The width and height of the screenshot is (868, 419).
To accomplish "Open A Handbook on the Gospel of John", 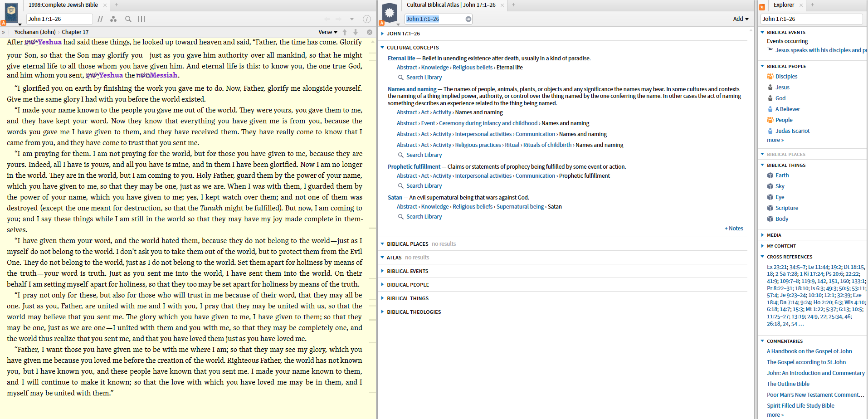I will click(809, 351).
